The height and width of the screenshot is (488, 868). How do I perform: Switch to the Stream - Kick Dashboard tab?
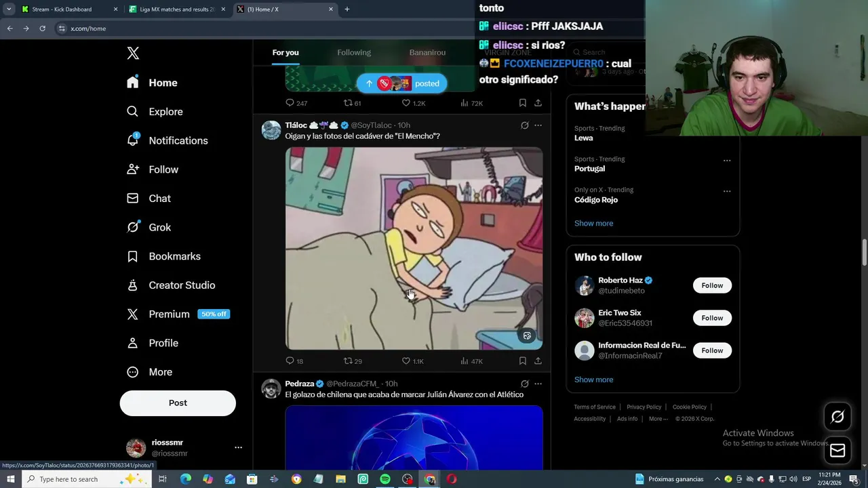pyautogui.click(x=70, y=9)
